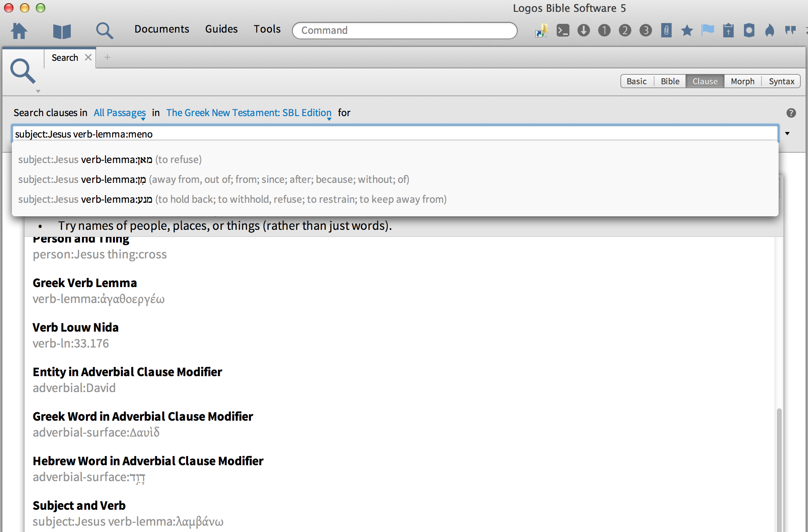The image size is (808, 532).
Task: Expand the Greek New Testament SBL dropdown
Action: click(249, 113)
